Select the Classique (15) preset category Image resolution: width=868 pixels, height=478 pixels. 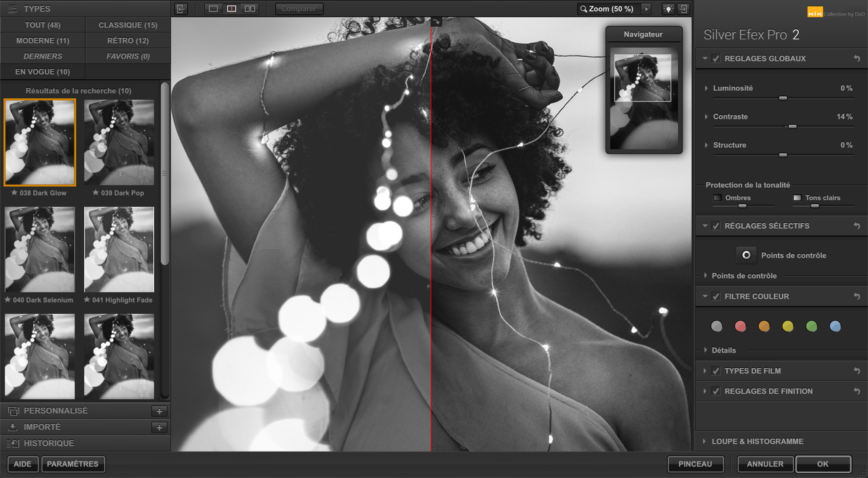click(127, 25)
